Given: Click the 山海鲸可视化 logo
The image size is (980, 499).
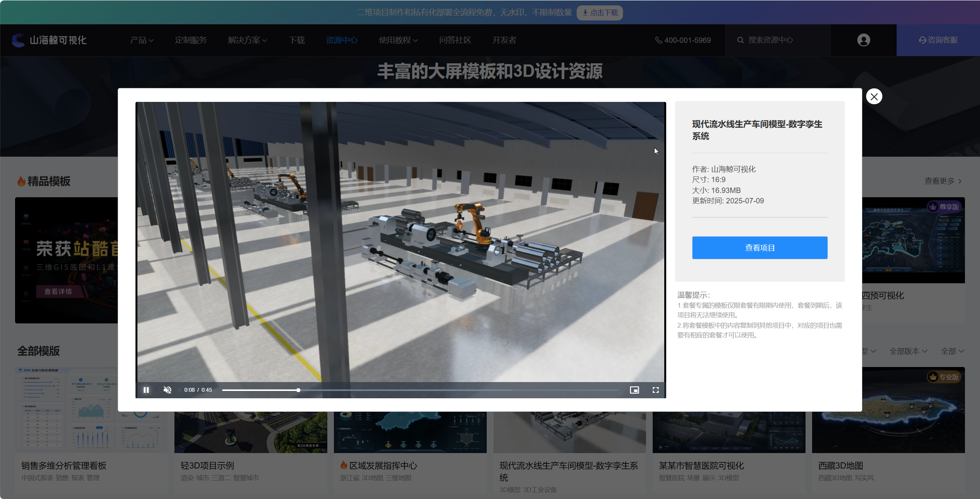Looking at the screenshot, I should [x=49, y=40].
